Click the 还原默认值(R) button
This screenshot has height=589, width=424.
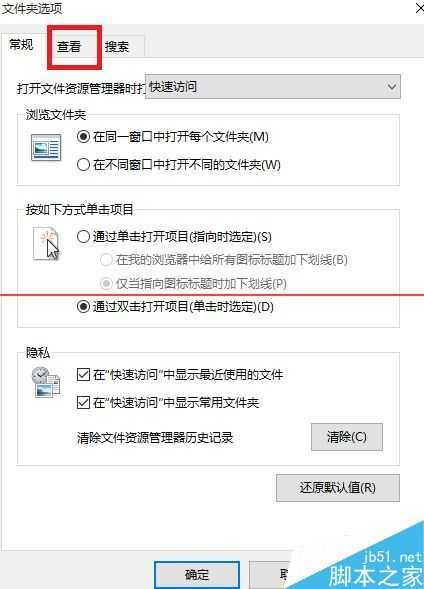(x=338, y=488)
